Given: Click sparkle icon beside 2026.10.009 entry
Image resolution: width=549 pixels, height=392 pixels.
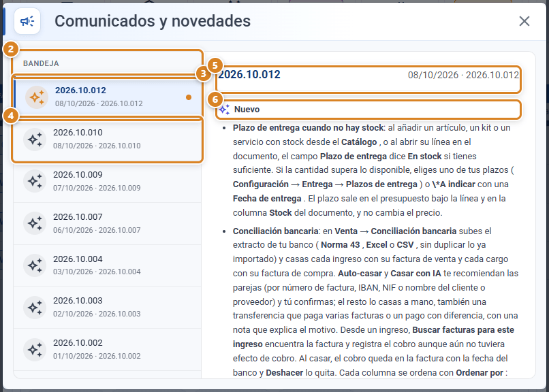Looking at the screenshot, I should (35, 181).
